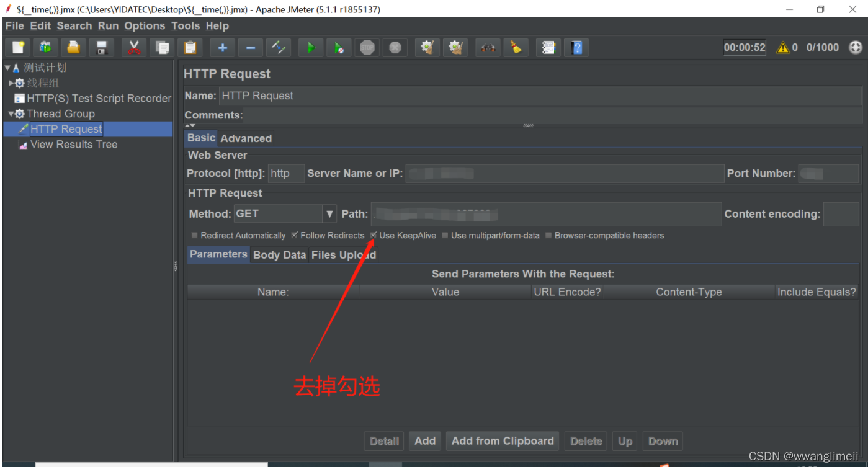The image size is (868, 469).
Task: Click the Comments input field
Action: 552,115
